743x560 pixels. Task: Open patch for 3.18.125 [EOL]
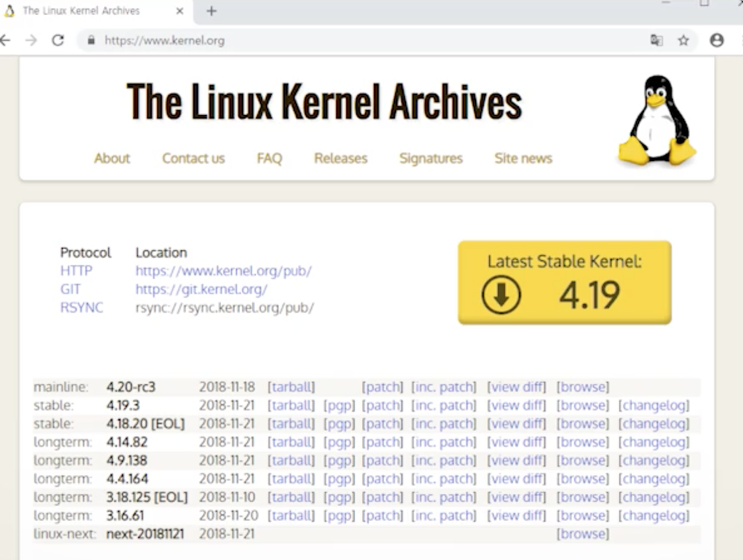tap(382, 498)
